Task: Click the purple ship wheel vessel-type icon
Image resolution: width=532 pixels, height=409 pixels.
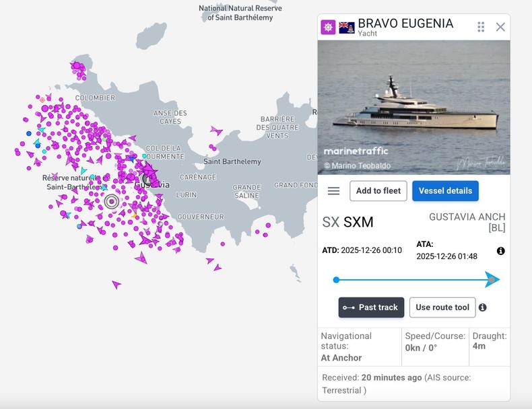Action: (x=328, y=27)
